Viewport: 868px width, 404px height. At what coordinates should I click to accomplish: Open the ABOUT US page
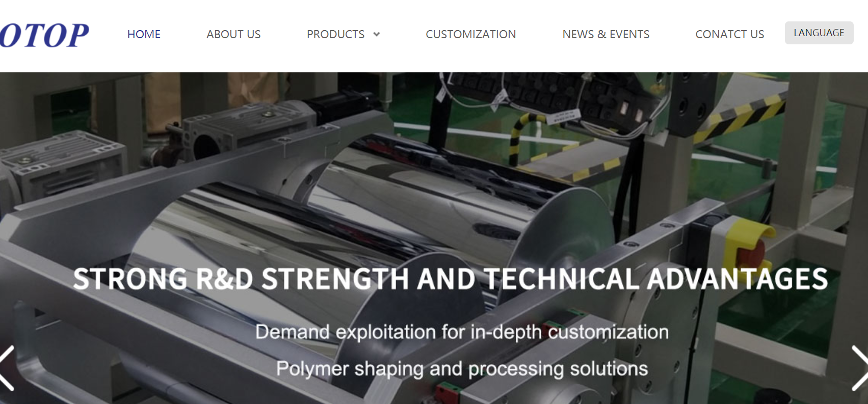click(x=233, y=34)
